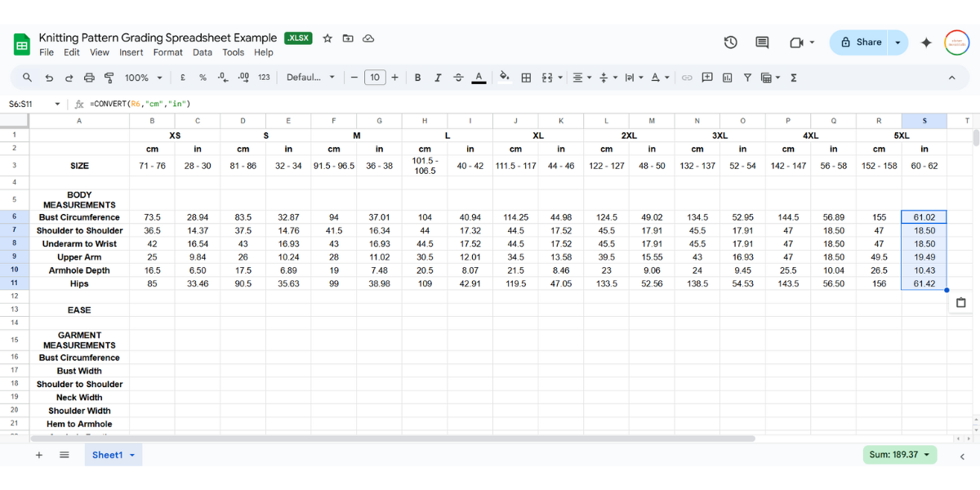980x490 pixels.
Task: Redo the last action
Action: [x=69, y=78]
